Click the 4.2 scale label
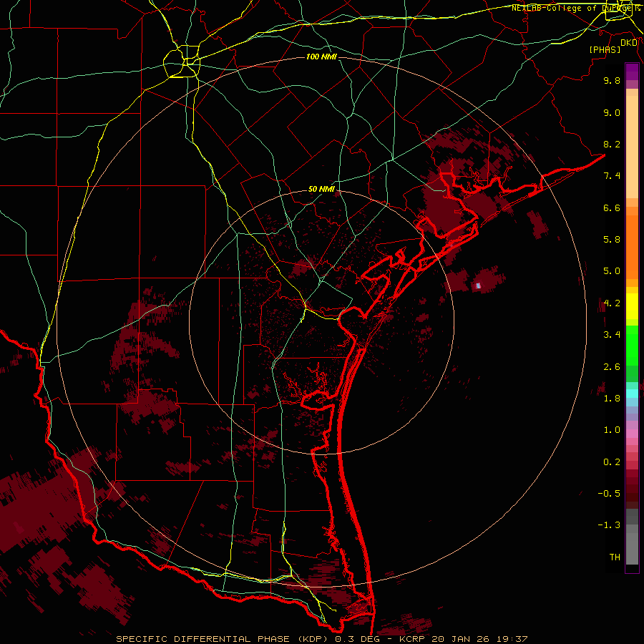 (x=612, y=303)
